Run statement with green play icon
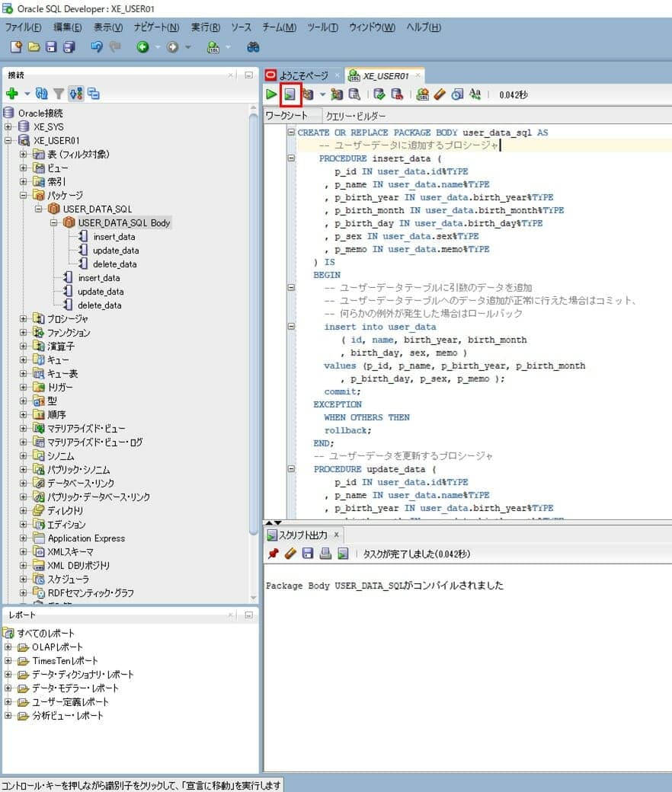The width and height of the screenshot is (672, 792). pos(271,94)
